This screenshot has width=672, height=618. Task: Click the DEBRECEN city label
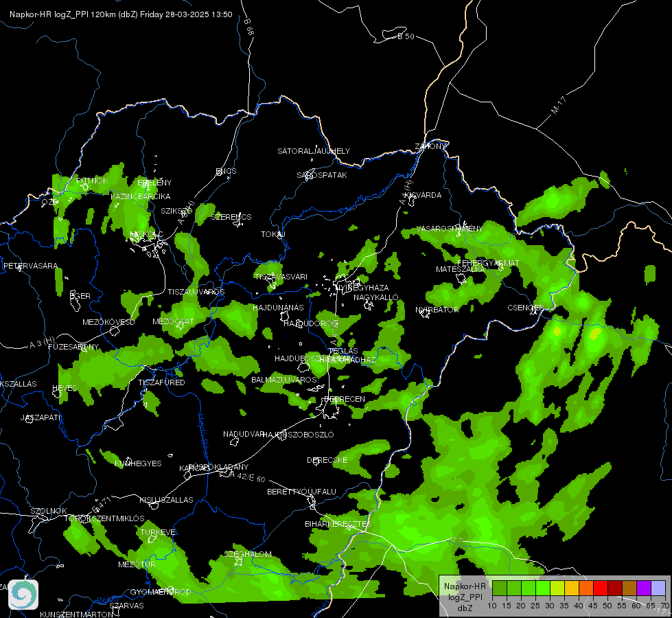tap(345, 399)
